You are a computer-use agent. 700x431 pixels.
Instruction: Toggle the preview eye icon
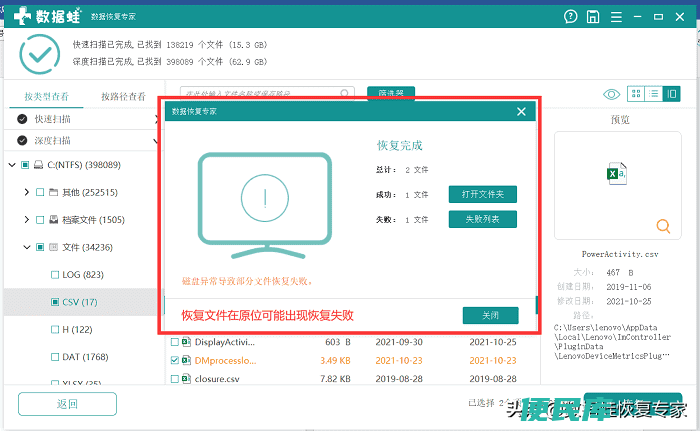611,94
